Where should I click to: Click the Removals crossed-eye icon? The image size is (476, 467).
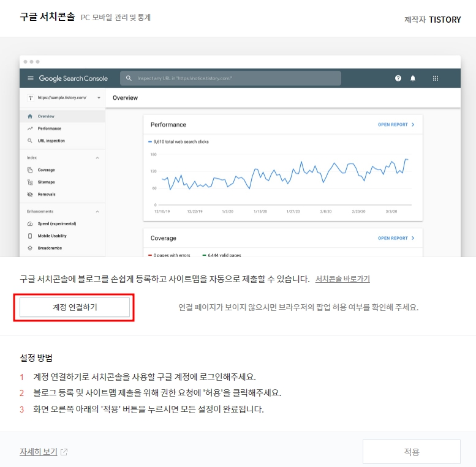click(x=30, y=195)
